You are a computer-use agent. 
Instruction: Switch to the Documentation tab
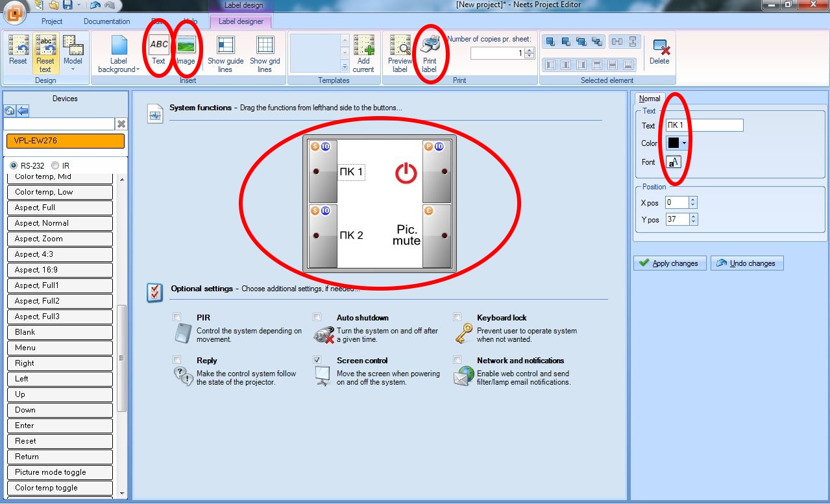click(x=107, y=21)
